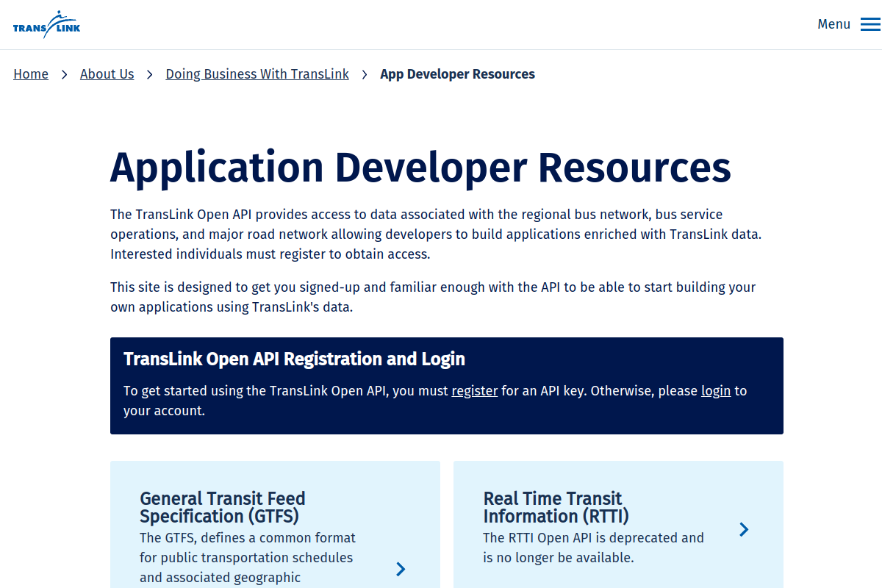Click the register link for an API key
The width and height of the screenshot is (882, 588).
click(475, 391)
